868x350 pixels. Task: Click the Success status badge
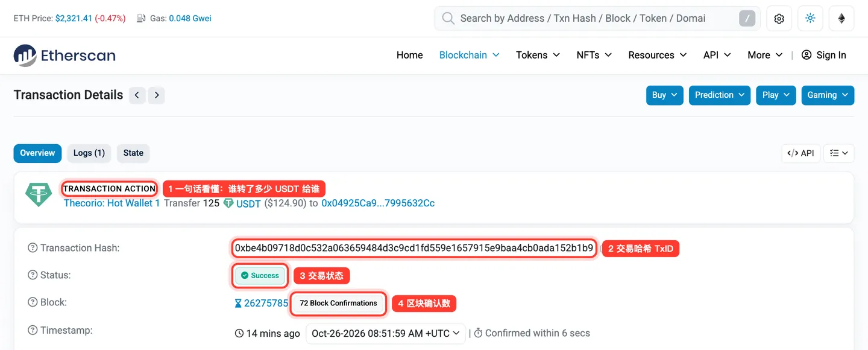pyautogui.click(x=260, y=276)
